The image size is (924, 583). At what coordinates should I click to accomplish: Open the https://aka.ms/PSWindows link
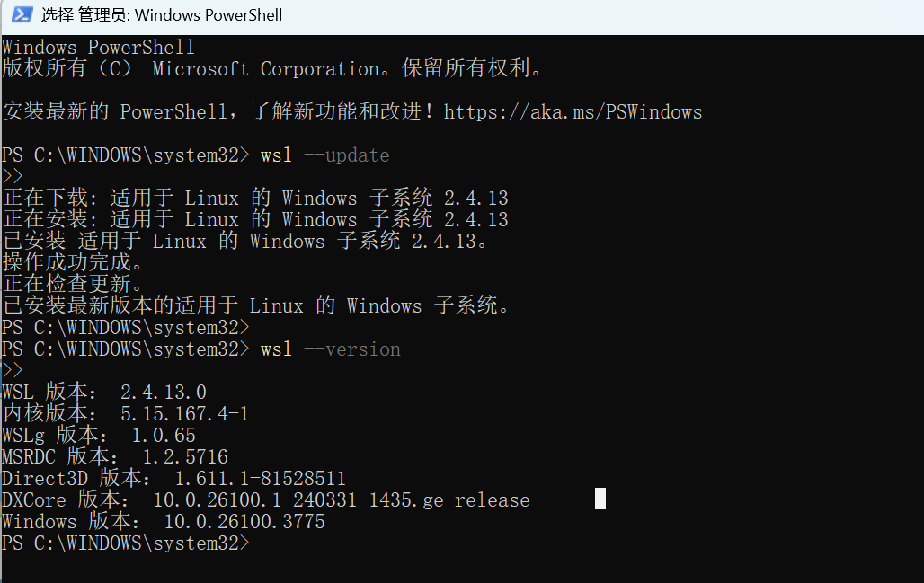pyautogui.click(x=573, y=112)
